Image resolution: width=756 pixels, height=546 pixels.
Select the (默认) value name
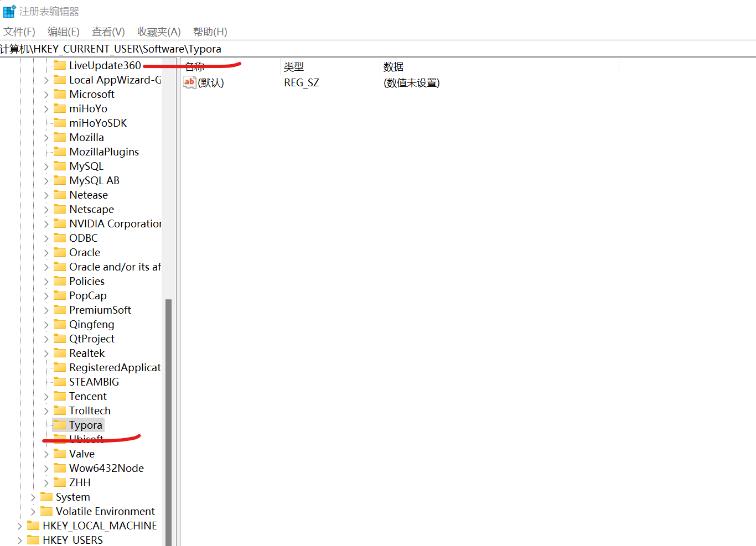[211, 82]
